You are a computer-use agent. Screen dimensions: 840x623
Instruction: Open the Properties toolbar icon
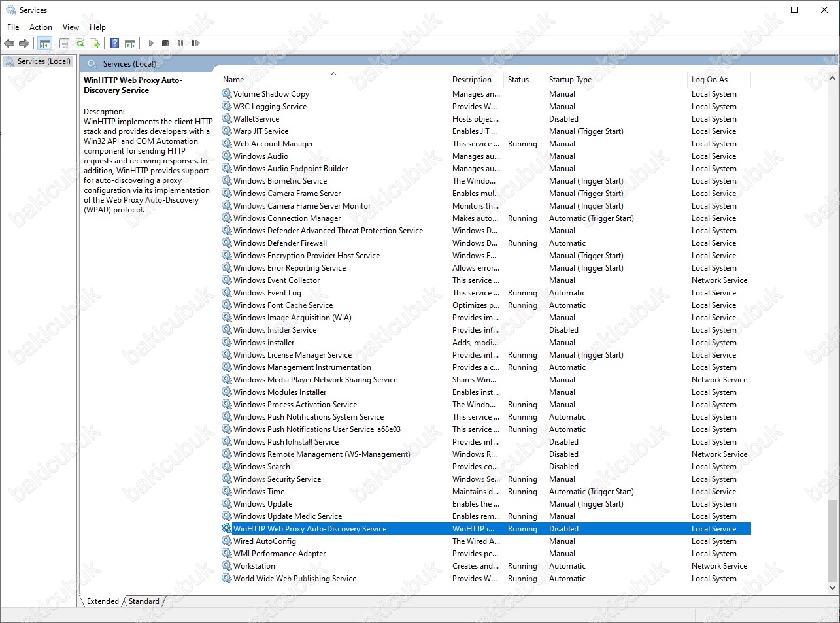(64, 43)
